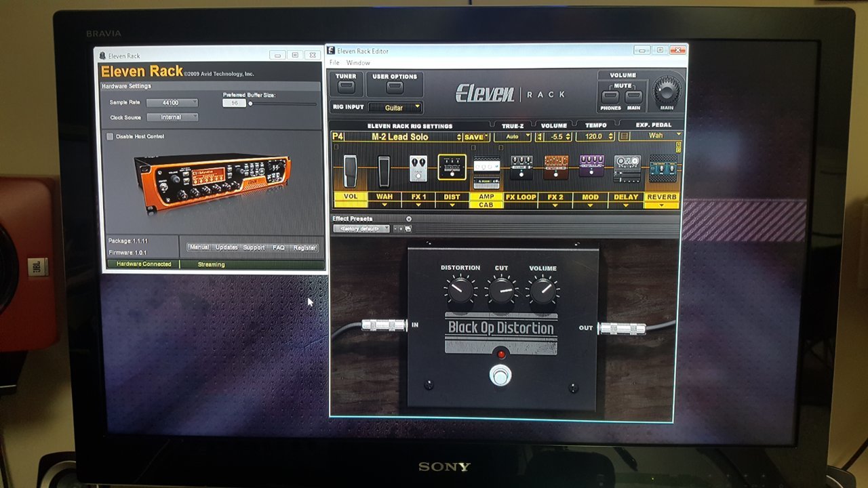Select the silver FX 1 pedal image
Image resolution: width=868 pixels, height=488 pixels.
418,169
